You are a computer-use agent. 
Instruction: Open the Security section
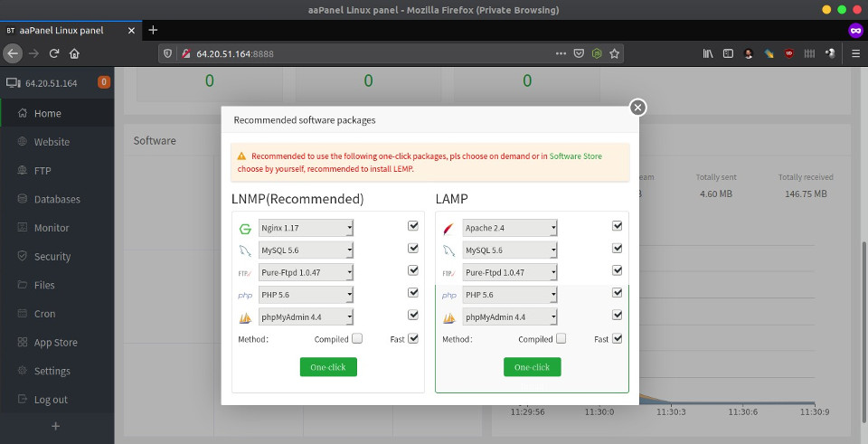57,256
